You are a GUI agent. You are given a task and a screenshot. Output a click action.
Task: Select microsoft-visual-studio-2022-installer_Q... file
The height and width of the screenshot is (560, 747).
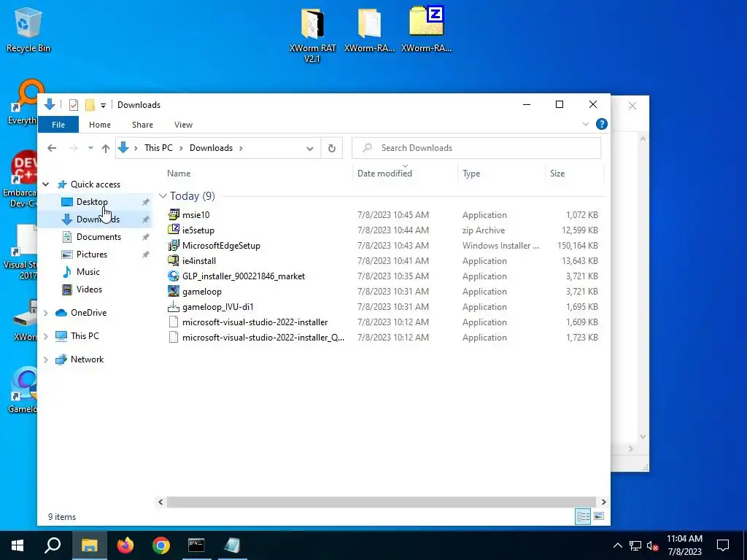263,338
